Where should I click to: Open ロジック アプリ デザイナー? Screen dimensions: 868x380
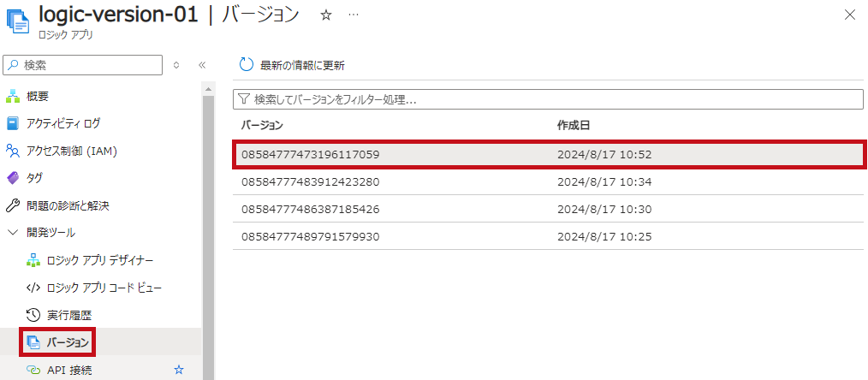100,260
